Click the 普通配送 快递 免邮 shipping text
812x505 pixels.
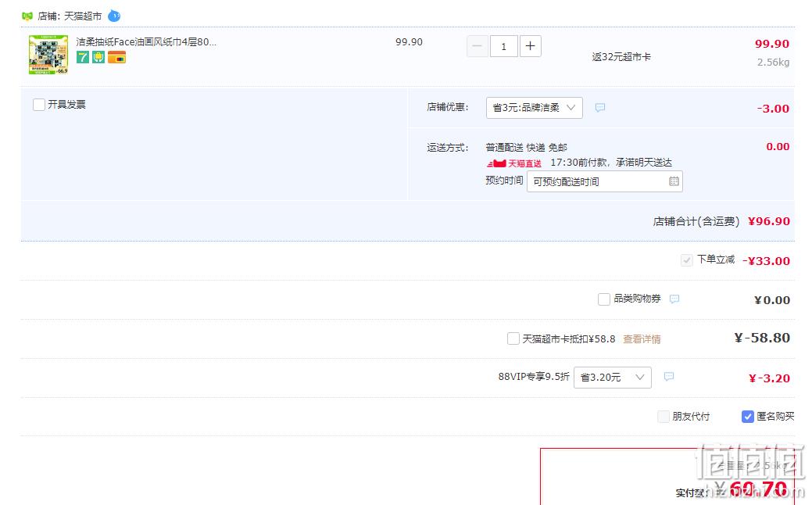coord(526,148)
